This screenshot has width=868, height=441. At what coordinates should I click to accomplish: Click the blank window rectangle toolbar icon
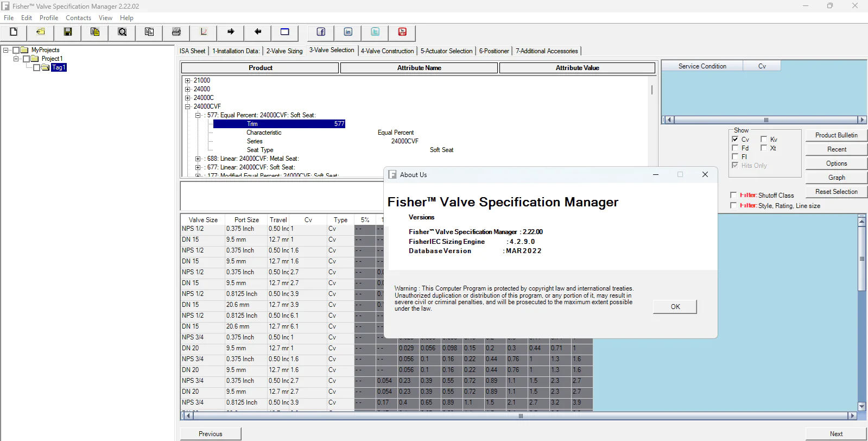285,32
